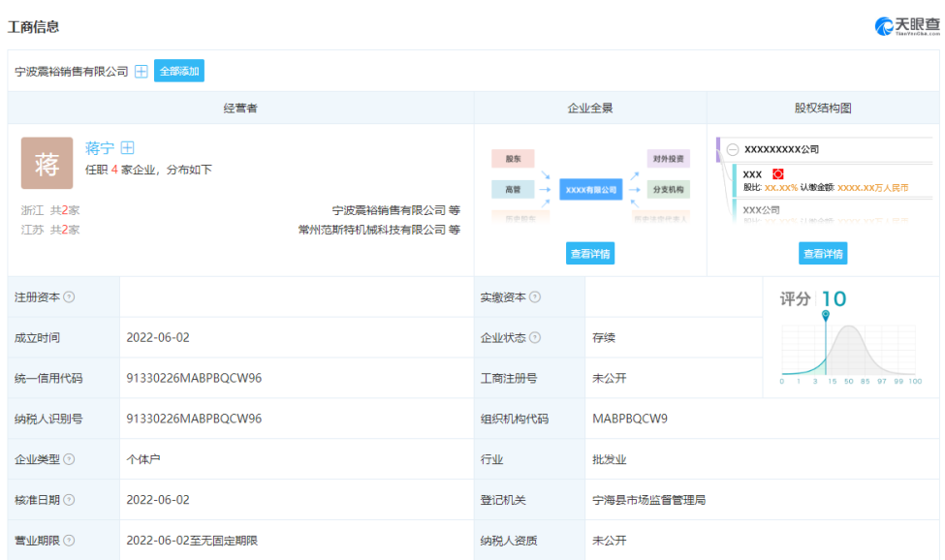Select the 股权结构图 header
The width and height of the screenshot is (945, 560).
coord(823,109)
